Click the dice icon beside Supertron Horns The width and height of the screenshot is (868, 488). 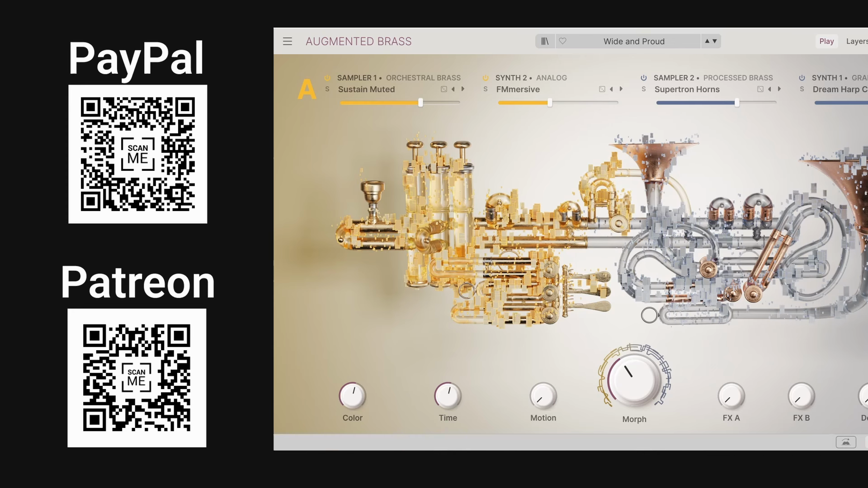(760, 89)
